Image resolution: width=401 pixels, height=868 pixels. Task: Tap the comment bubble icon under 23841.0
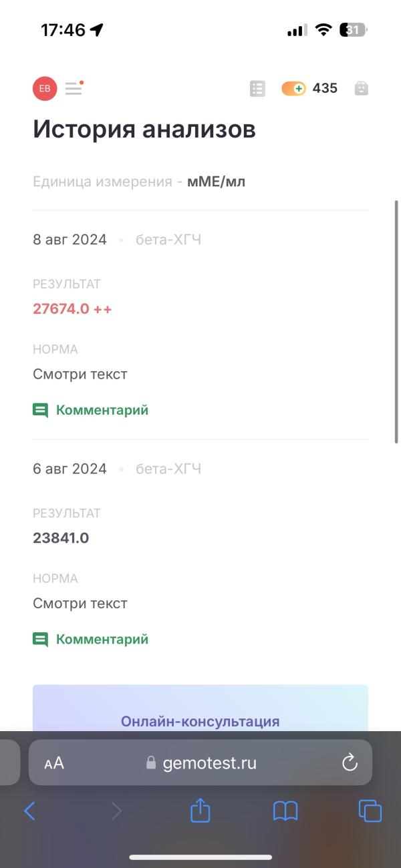pos(41,640)
